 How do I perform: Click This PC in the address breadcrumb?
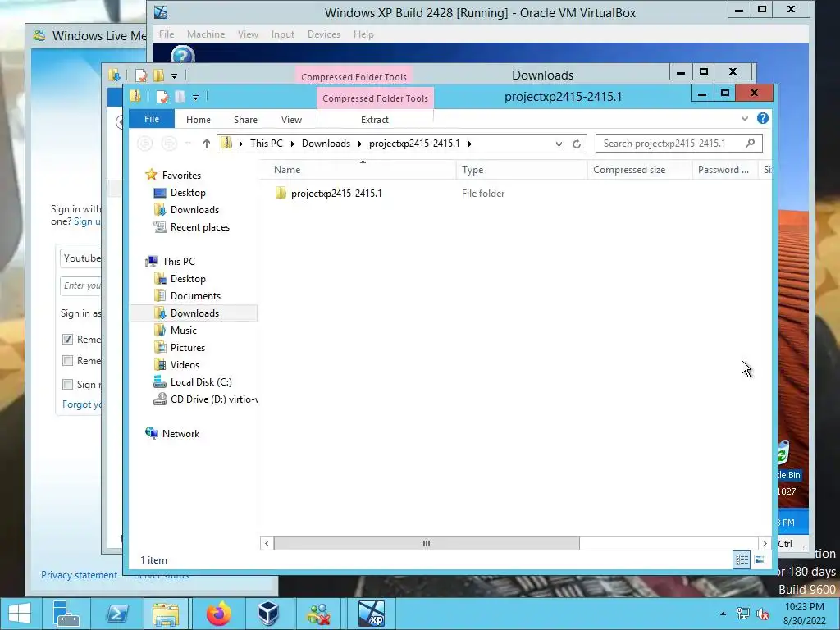(x=267, y=144)
